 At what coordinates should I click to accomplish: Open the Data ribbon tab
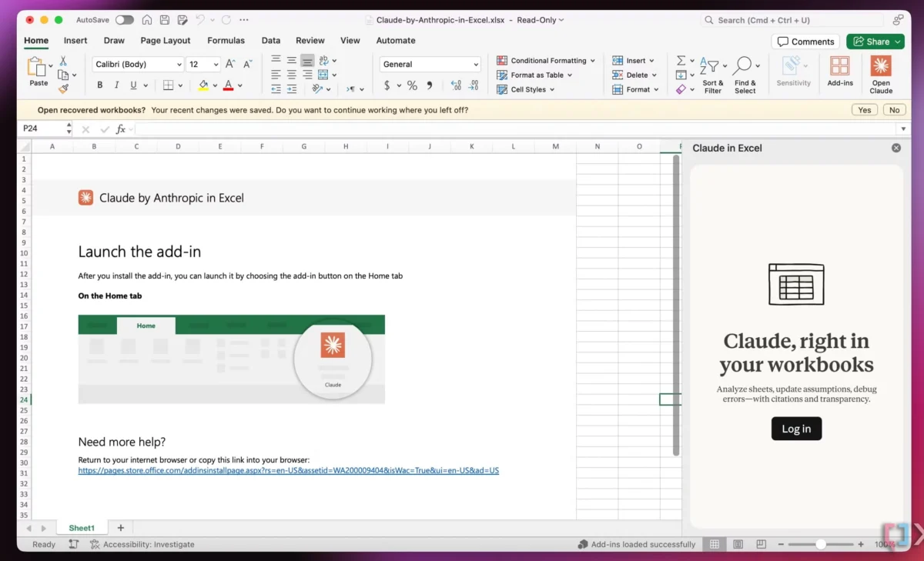click(270, 41)
